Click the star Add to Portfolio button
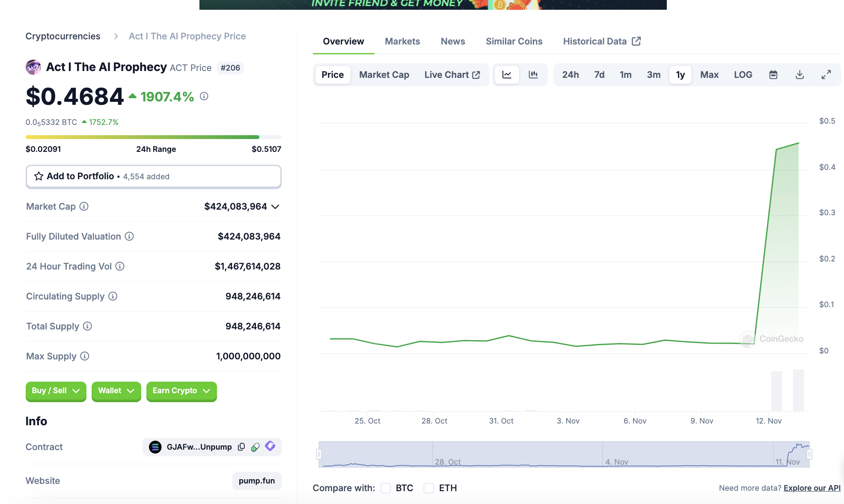844x504 pixels. click(x=153, y=176)
